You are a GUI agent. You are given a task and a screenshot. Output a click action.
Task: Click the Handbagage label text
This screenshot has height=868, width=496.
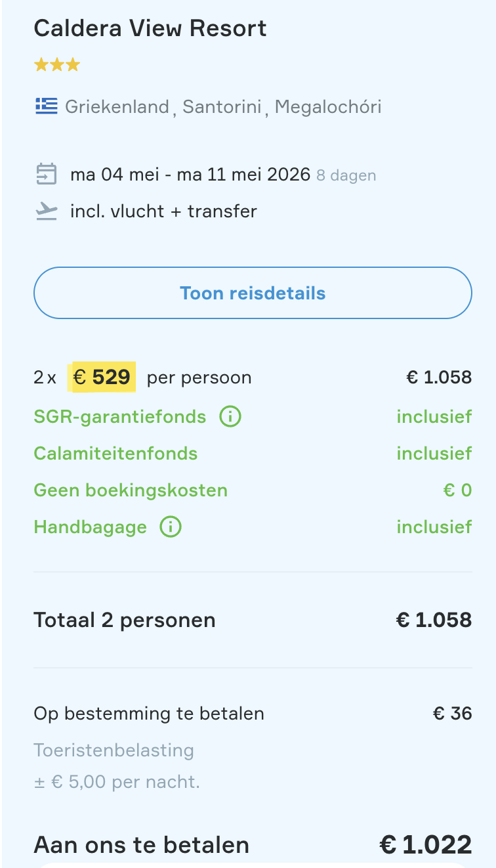pos(91,527)
